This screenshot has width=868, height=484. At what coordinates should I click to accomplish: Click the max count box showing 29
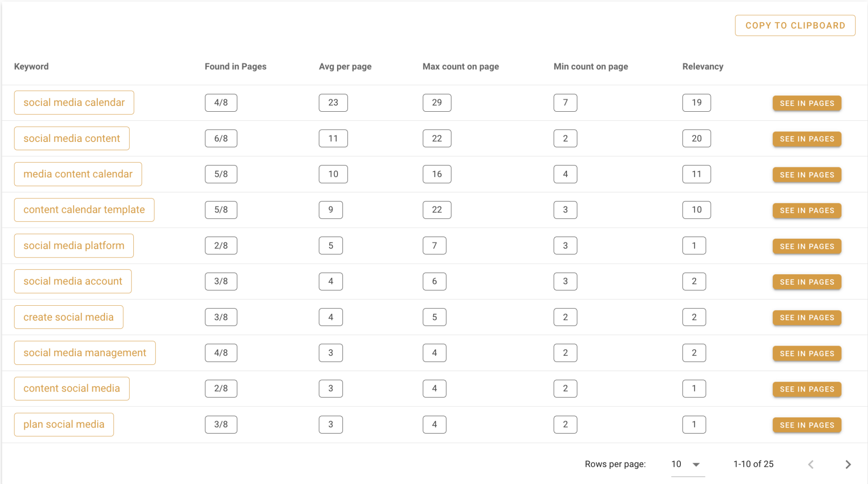437,102
